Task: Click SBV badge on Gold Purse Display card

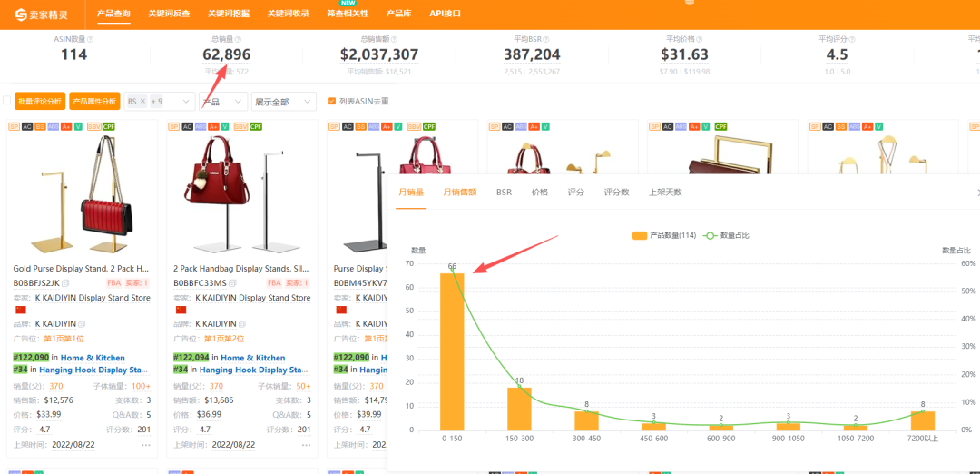Action: point(93,126)
